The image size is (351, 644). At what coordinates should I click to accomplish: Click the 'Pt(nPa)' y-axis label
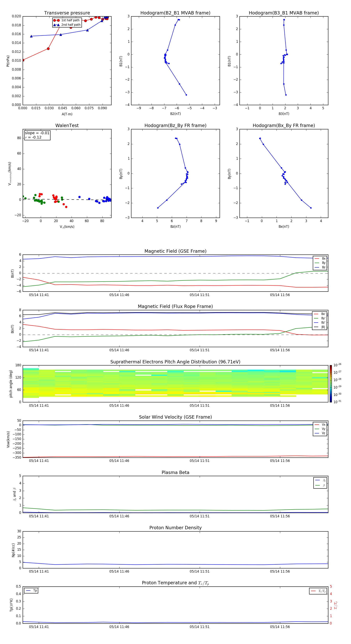(x=8, y=61)
